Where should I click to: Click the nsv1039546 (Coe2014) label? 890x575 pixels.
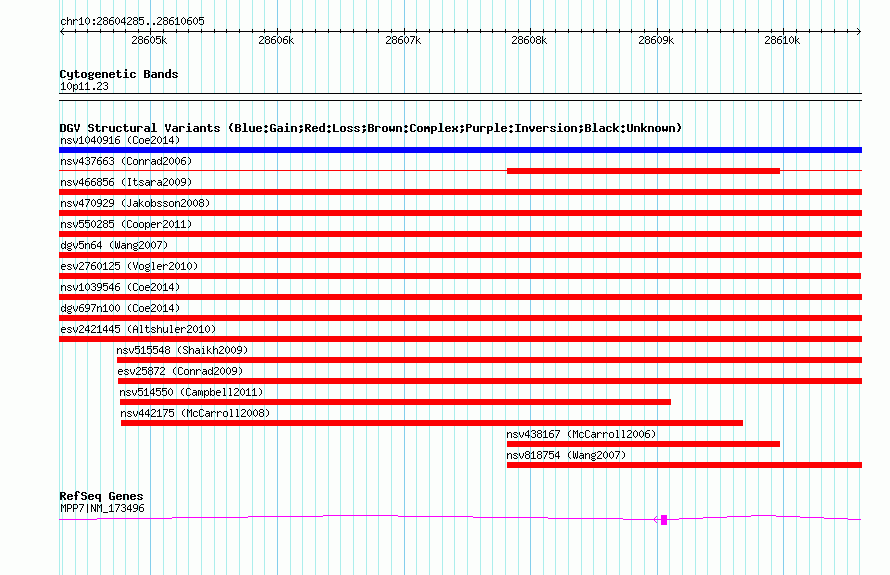120,287
